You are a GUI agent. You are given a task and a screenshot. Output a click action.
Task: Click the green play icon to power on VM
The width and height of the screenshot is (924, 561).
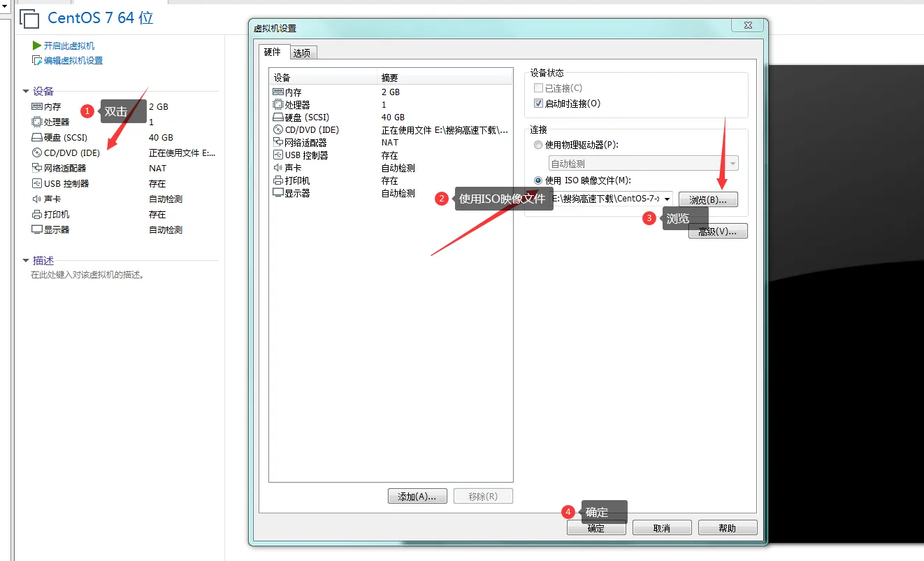pos(37,45)
